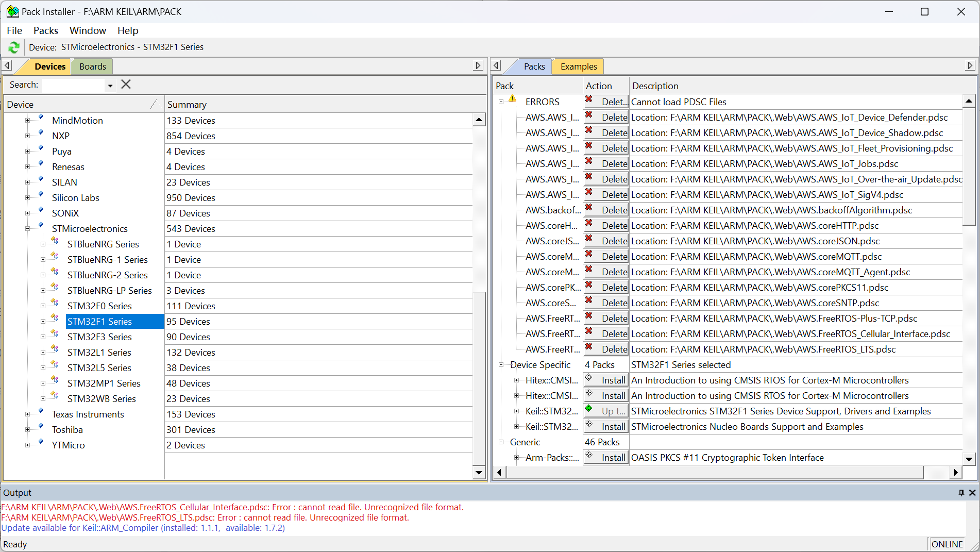This screenshot has width=980, height=552.
Task: Close the Output panel
Action: click(x=972, y=493)
